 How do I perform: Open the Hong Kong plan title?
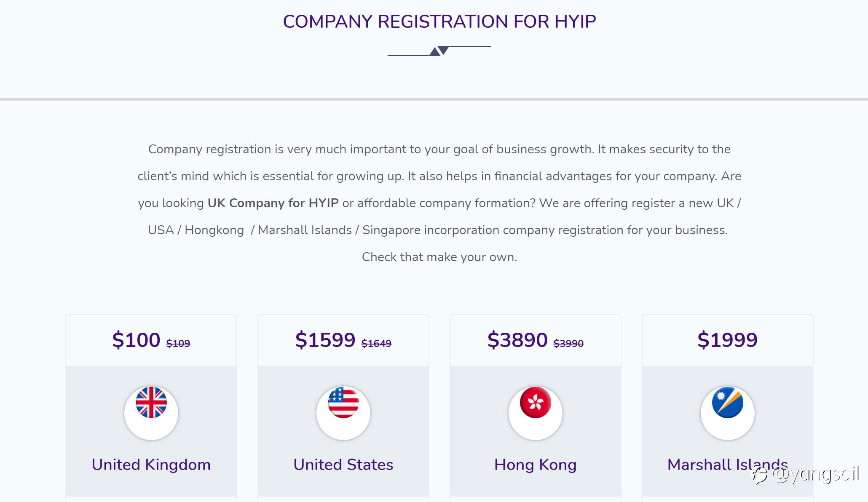(x=536, y=465)
